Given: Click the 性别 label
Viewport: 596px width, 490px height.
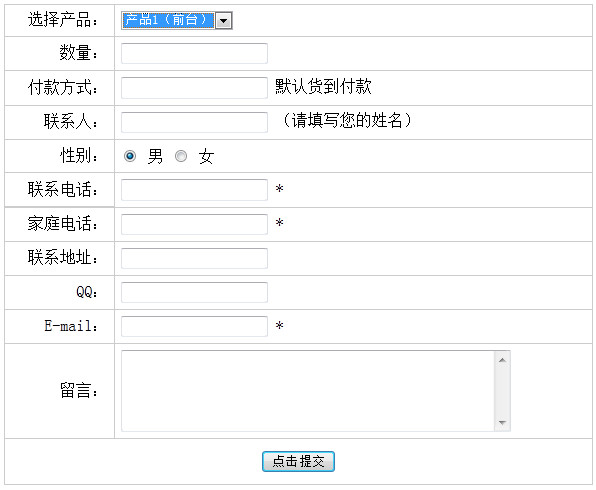Looking at the screenshot, I should (79, 155).
